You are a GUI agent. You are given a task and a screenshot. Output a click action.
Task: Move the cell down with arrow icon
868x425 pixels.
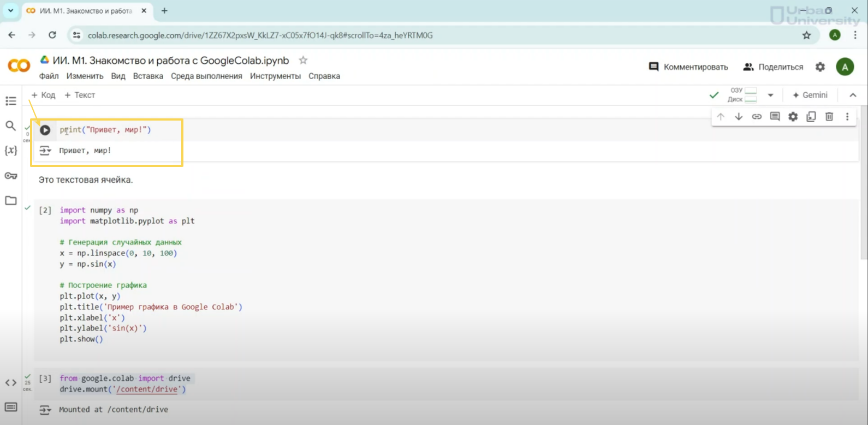[x=739, y=116]
